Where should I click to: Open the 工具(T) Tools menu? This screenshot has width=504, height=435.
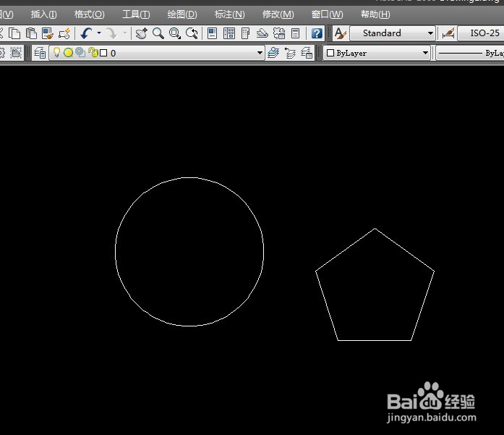coord(136,14)
